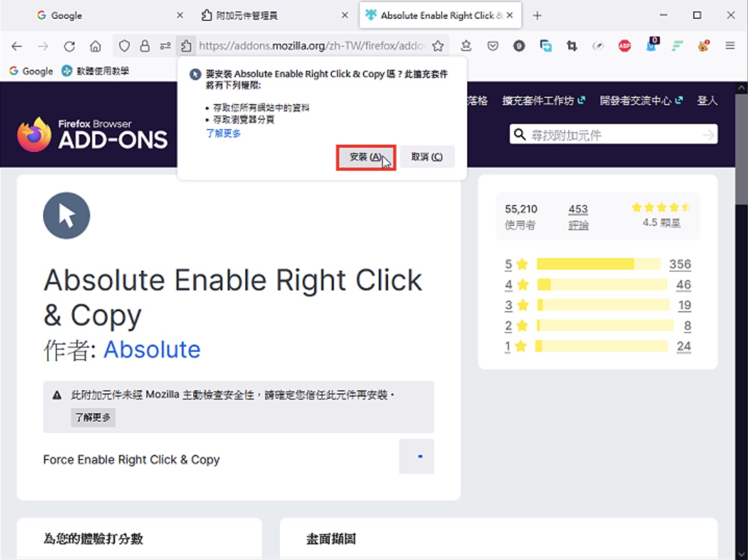The height and width of the screenshot is (560, 748).
Task: Show site security padlock info
Action: (x=145, y=46)
